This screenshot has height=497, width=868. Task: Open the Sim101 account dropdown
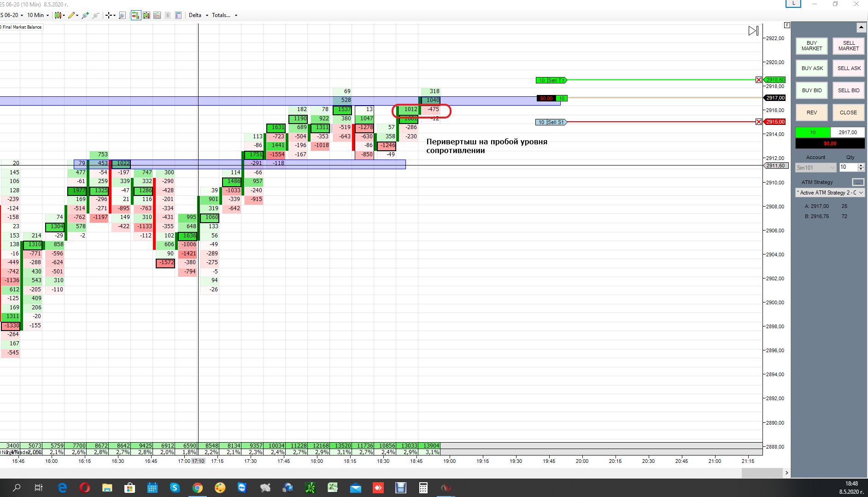click(x=815, y=167)
